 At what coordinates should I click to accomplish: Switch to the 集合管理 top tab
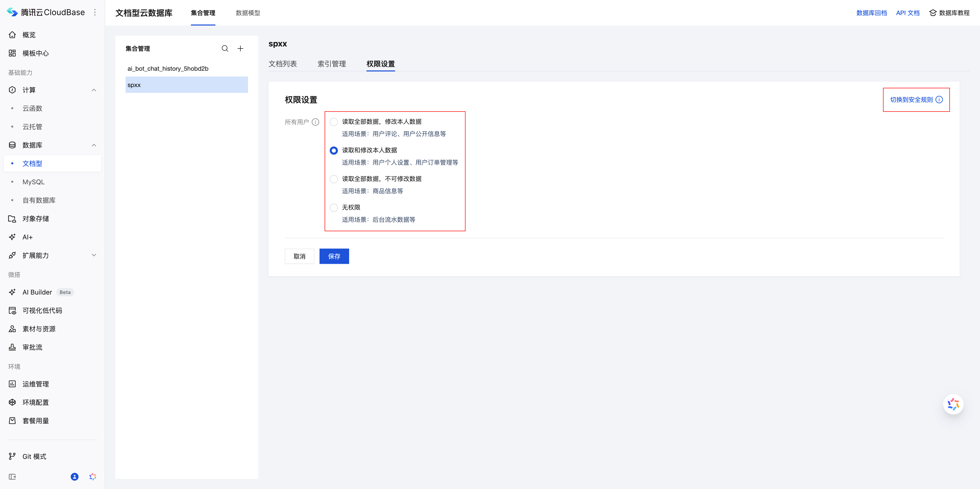203,13
